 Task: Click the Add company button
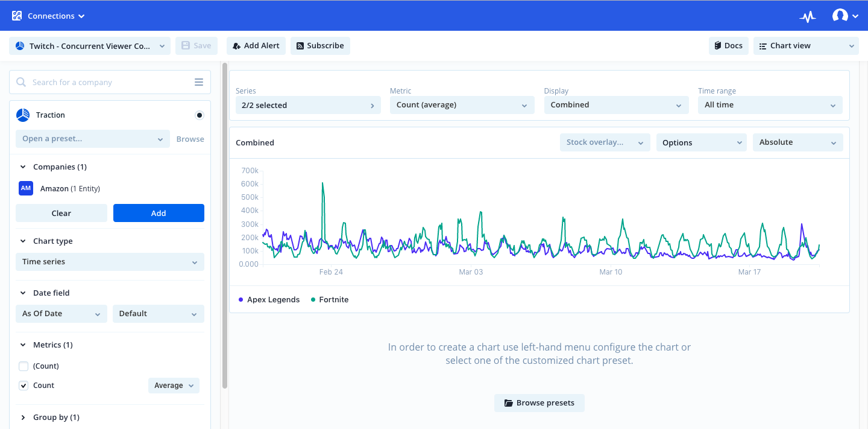159,213
